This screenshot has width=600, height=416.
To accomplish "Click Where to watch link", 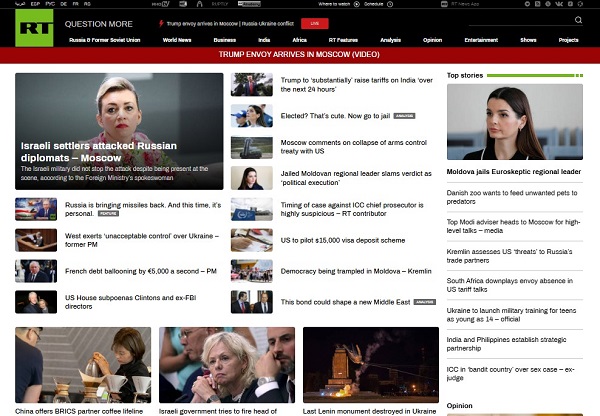I will [334, 4].
